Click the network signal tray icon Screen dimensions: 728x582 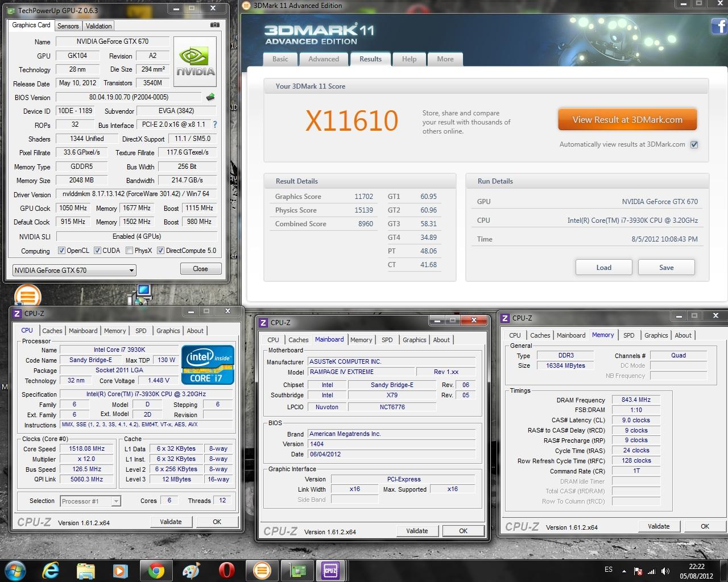coord(652,571)
